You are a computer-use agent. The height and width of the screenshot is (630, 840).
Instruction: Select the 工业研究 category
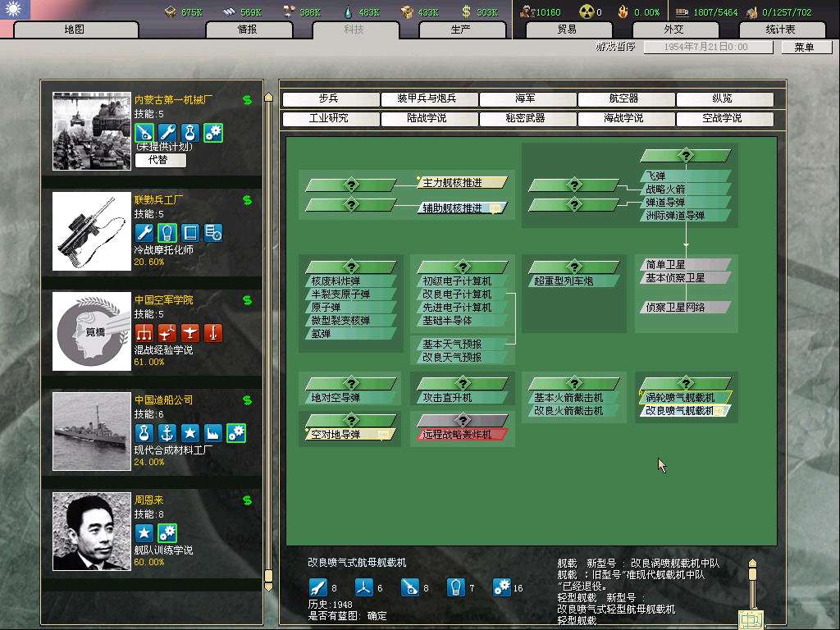pos(331,118)
